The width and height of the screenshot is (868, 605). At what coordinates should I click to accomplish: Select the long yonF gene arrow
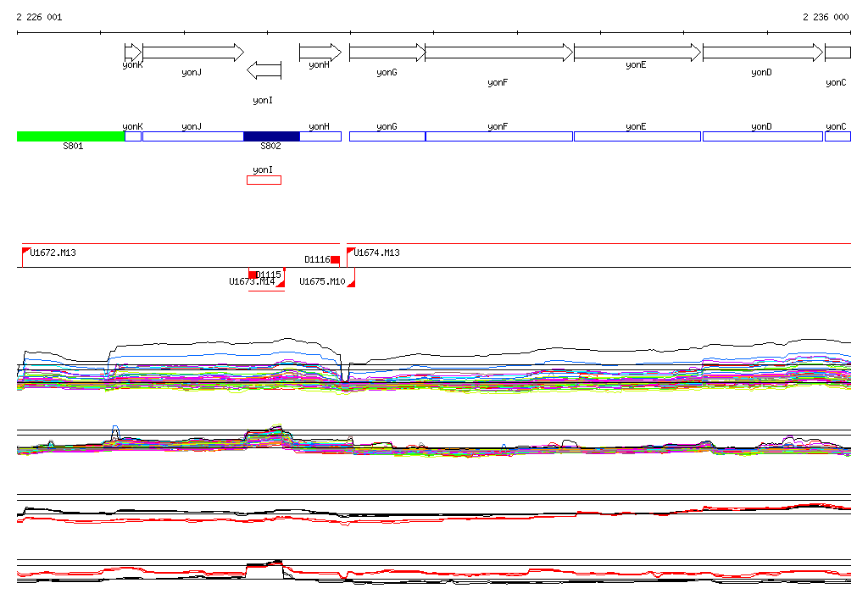coord(498,53)
